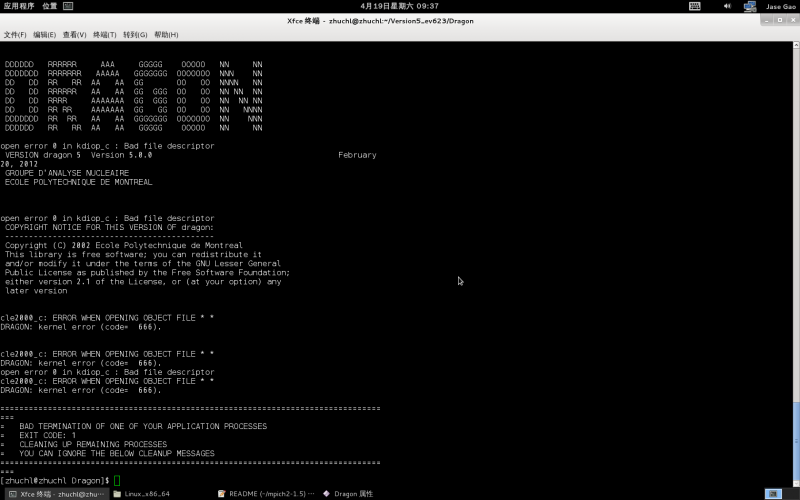Open the on-screen keyboard indicator in top panel
800x500 pixels.
(x=695, y=6)
